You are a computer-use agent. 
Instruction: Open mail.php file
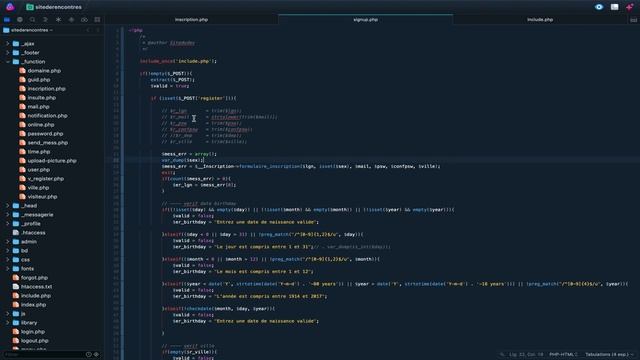(38, 107)
